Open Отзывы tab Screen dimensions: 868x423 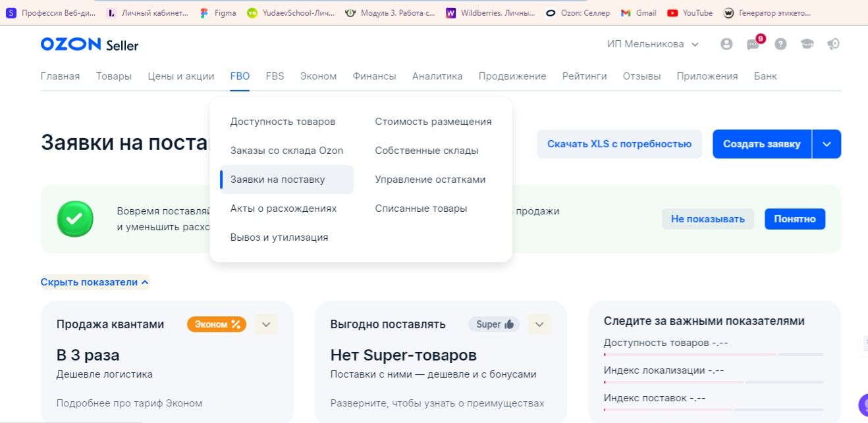click(642, 76)
